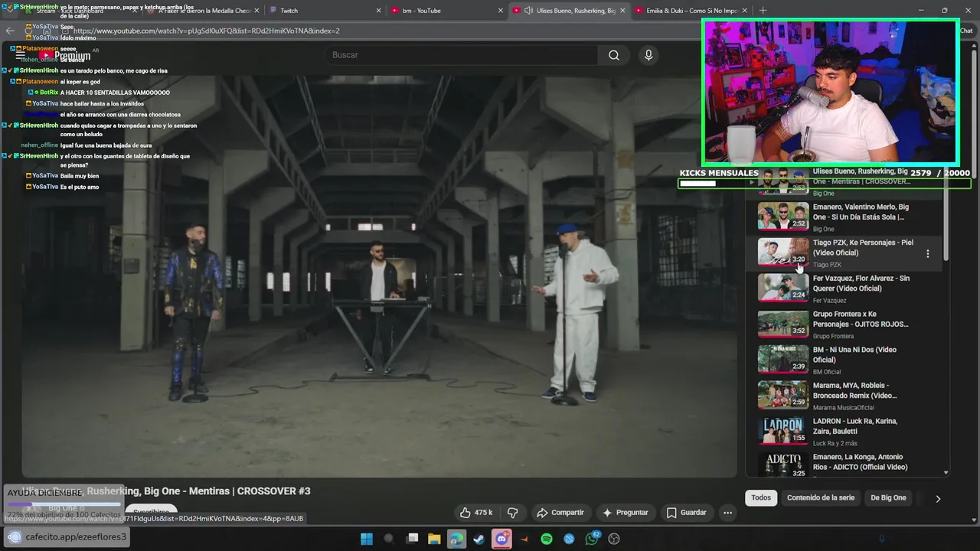Click channel name 'Luck Ra y 2 más'
The image size is (980, 551).
pos(835,443)
